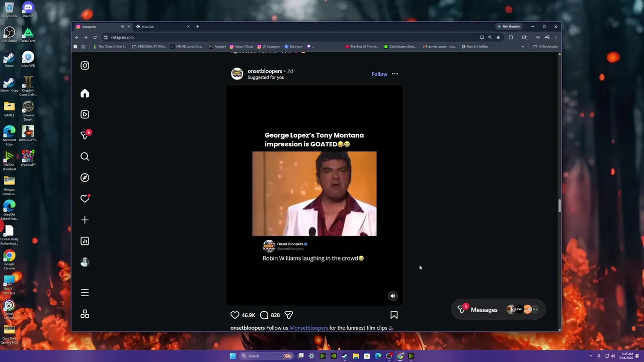Open more options for onsetbloopers post
Viewport: 644px width, 362px height.
tap(395, 74)
